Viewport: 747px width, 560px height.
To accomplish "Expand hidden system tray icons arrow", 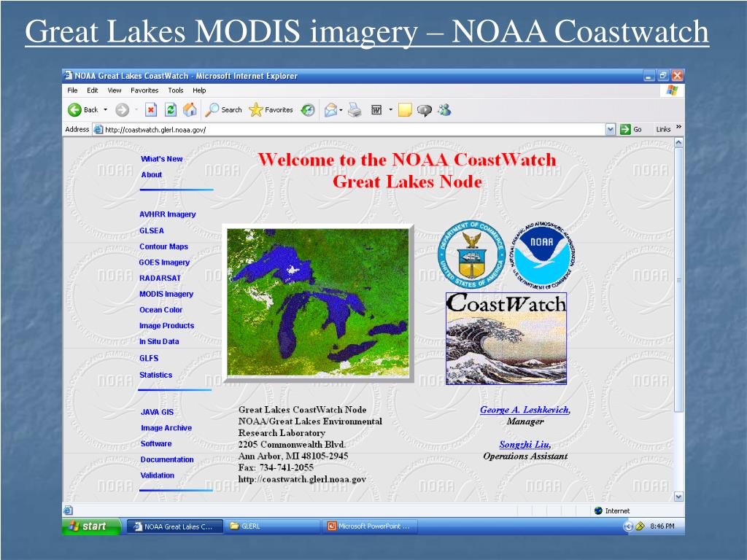I will 628,526.
